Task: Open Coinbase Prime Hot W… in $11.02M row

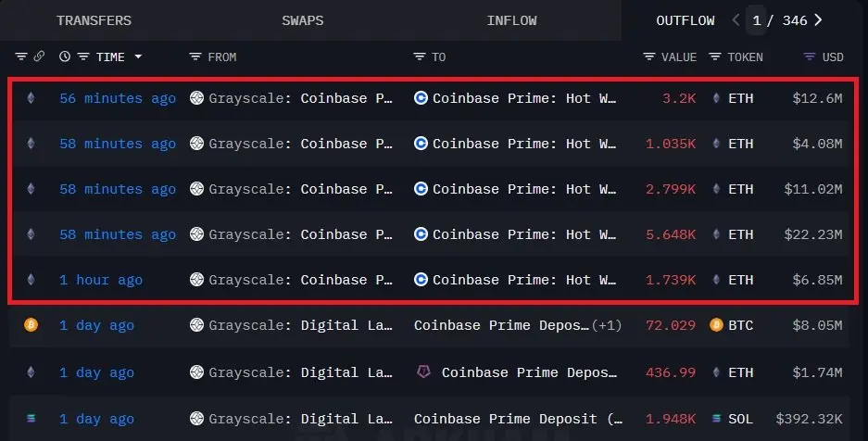Action: click(x=523, y=189)
